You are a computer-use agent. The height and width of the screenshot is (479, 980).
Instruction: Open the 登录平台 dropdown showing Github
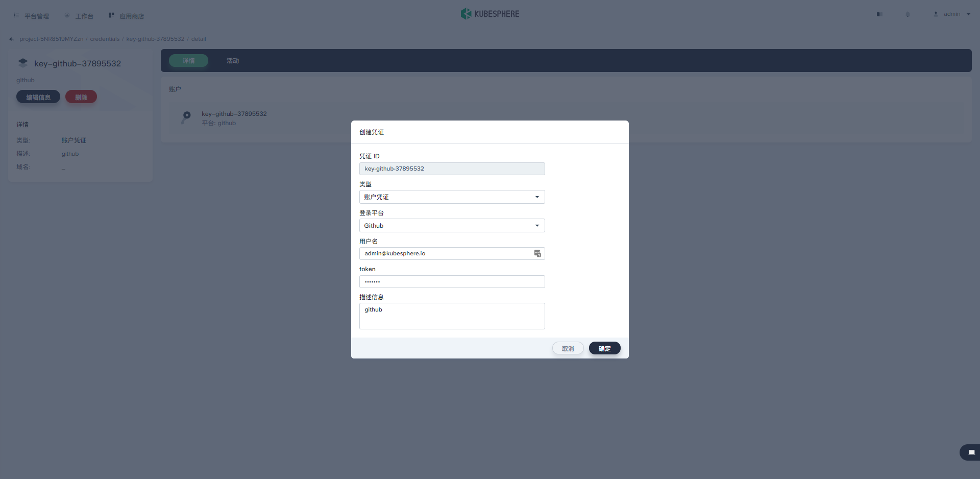(x=452, y=226)
